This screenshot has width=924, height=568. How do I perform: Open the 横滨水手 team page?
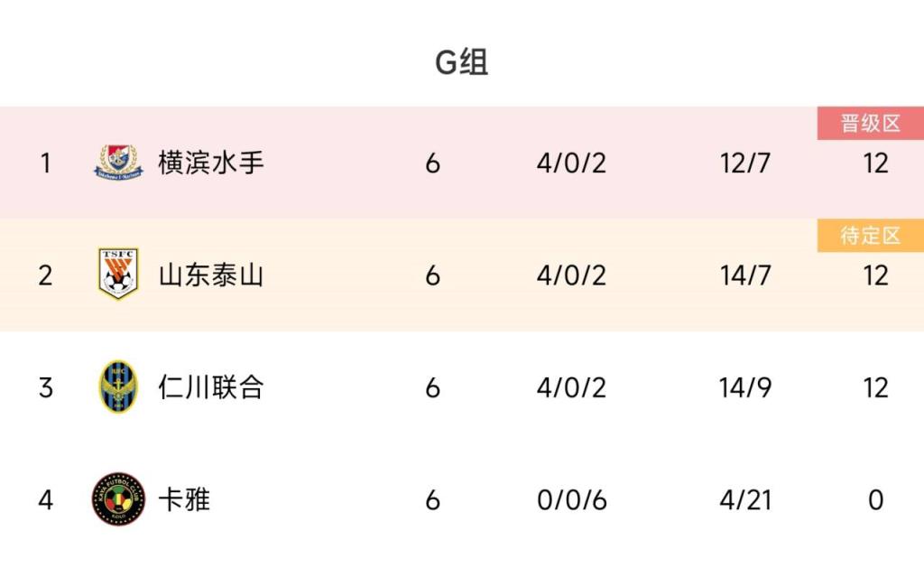pos(211,163)
